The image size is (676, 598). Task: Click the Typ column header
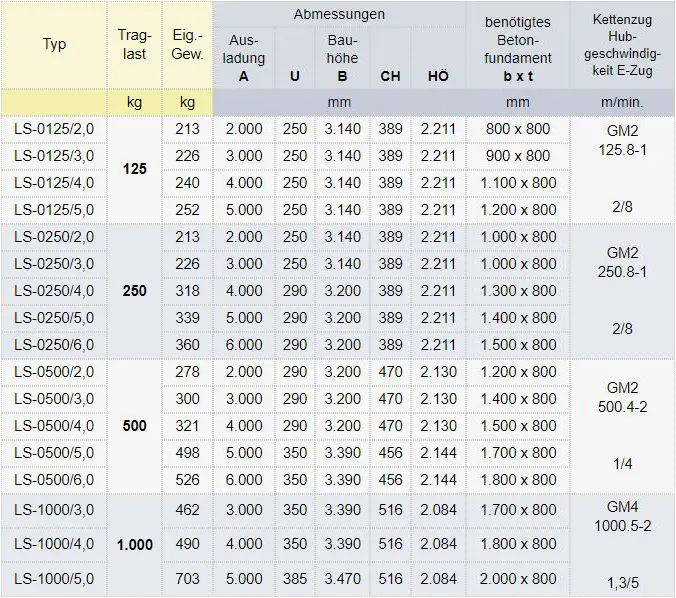(x=55, y=45)
